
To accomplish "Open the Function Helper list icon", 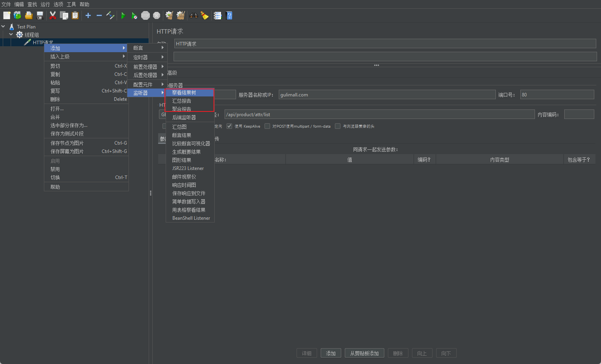I will click(x=217, y=15).
